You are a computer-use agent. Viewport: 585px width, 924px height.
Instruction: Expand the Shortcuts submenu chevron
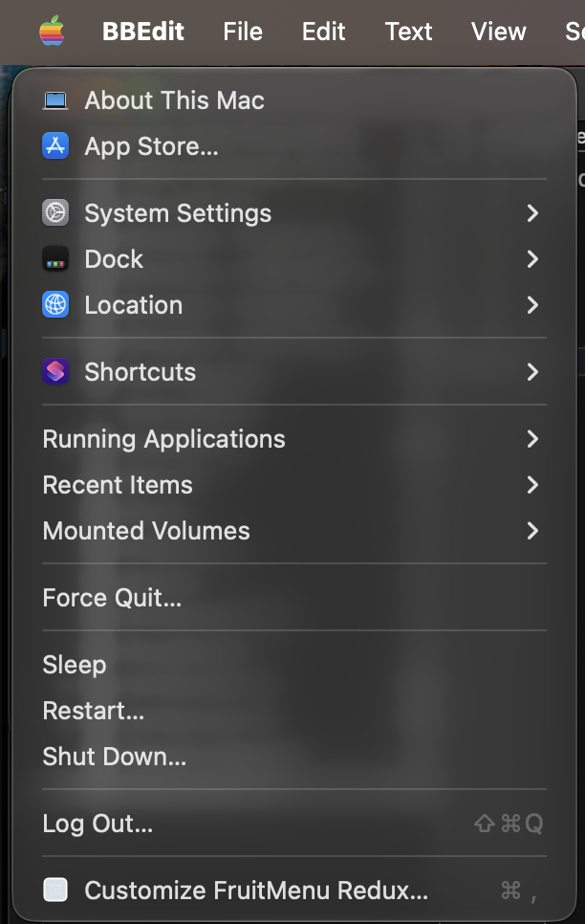tap(532, 372)
